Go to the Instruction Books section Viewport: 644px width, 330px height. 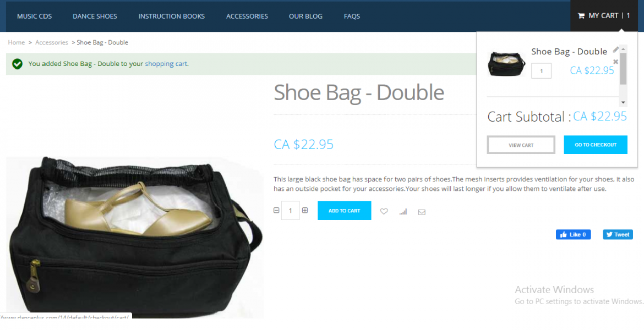(172, 16)
